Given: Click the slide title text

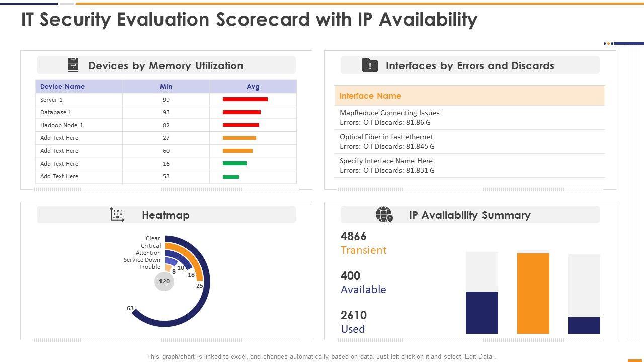Looking at the screenshot, I should click(x=249, y=20).
